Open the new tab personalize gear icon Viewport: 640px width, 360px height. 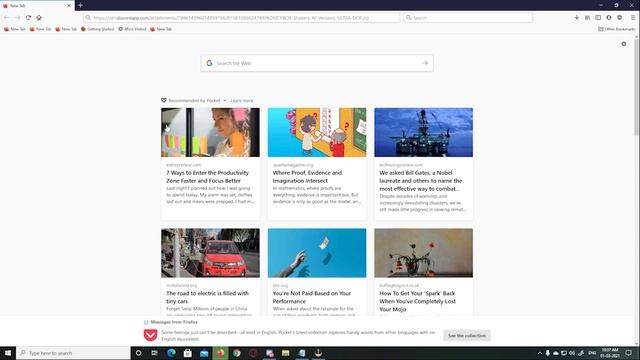(x=624, y=44)
